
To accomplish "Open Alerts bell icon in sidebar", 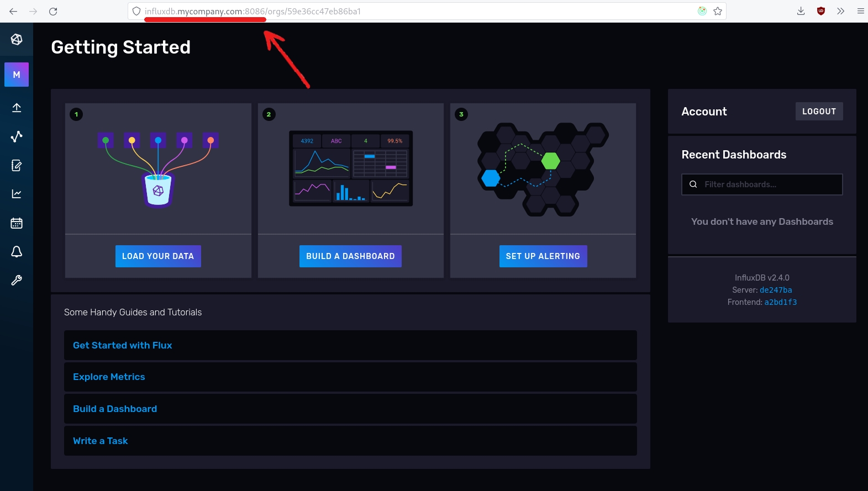I will [17, 252].
